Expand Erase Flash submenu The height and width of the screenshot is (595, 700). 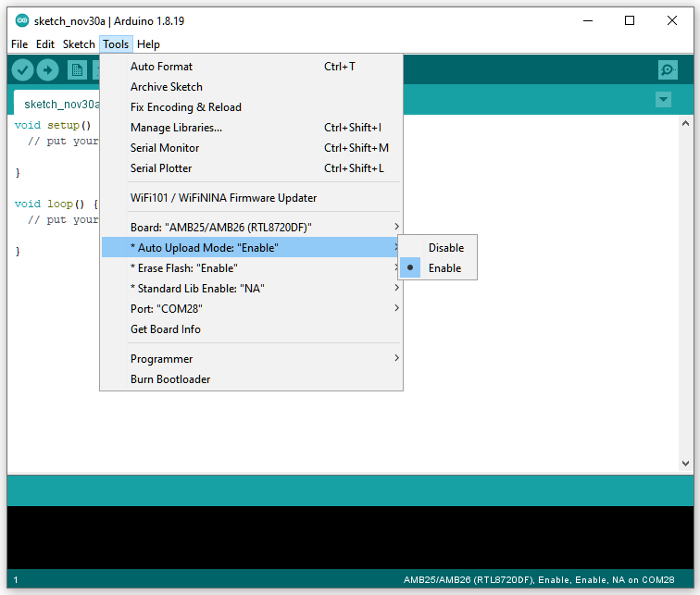pyautogui.click(x=252, y=268)
